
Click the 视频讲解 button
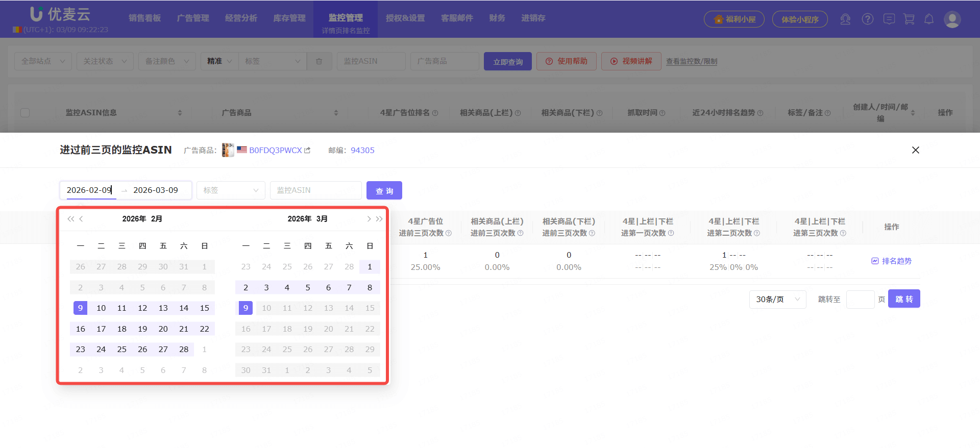631,61
